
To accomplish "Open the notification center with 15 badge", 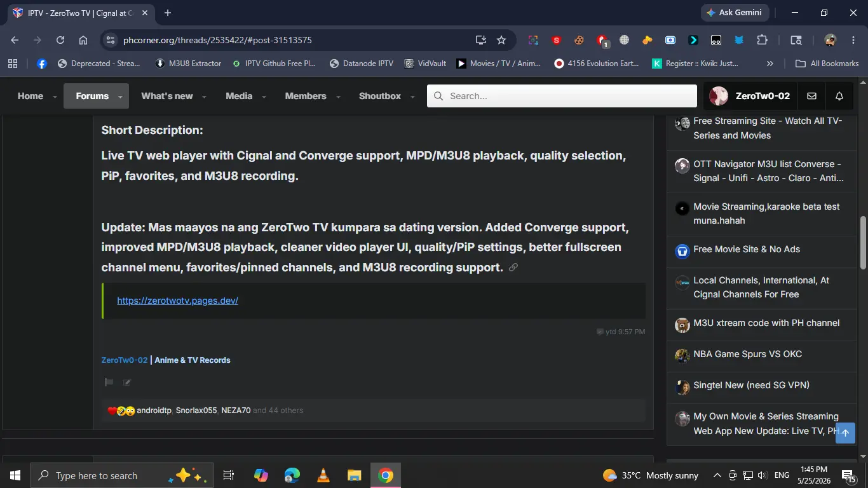I will (x=849, y=476).
